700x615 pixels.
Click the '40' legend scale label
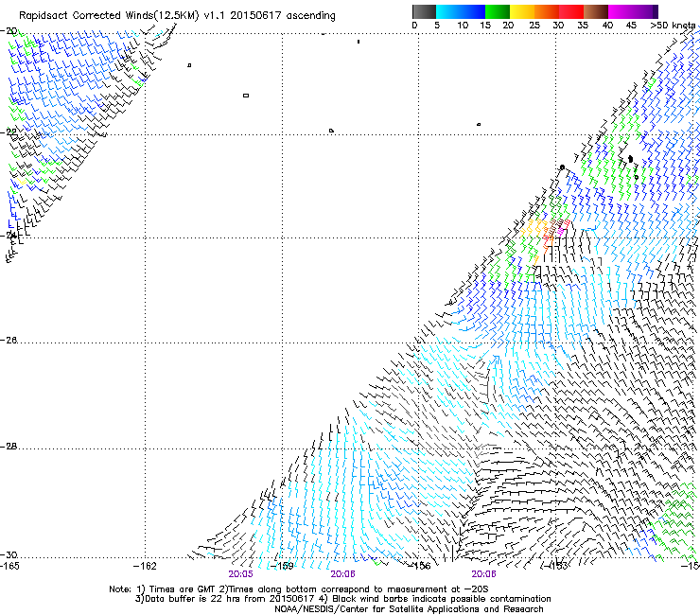[607, 26]
